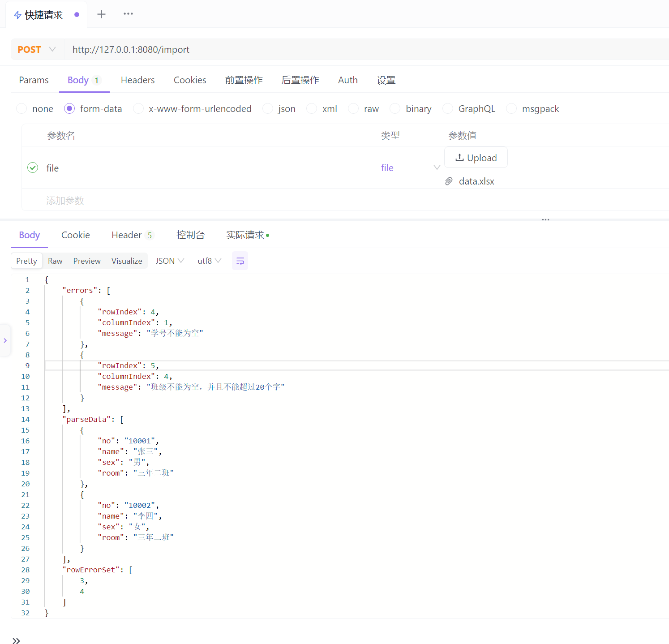Select the Preview view button
The image size is (669, 644).
pos(87,261)
